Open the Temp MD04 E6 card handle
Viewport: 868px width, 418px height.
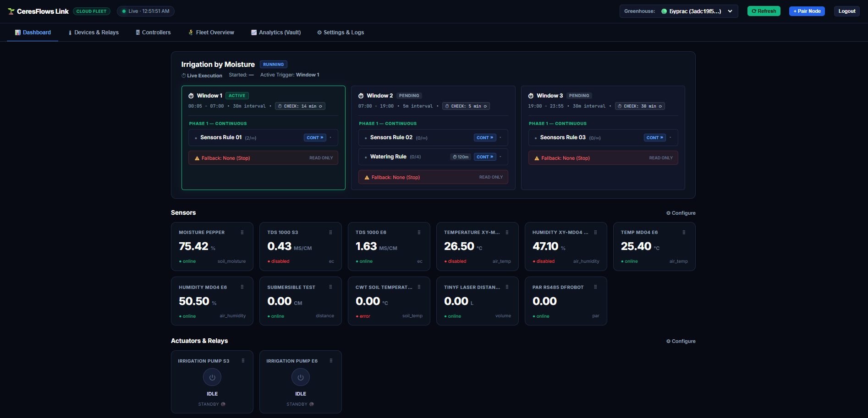pos(684,233)
